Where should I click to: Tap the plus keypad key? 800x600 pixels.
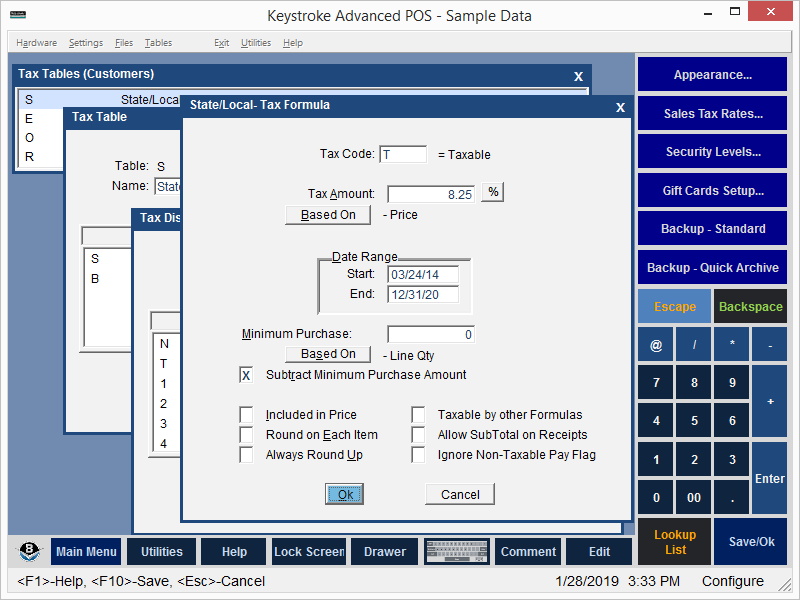pos(770,402)
